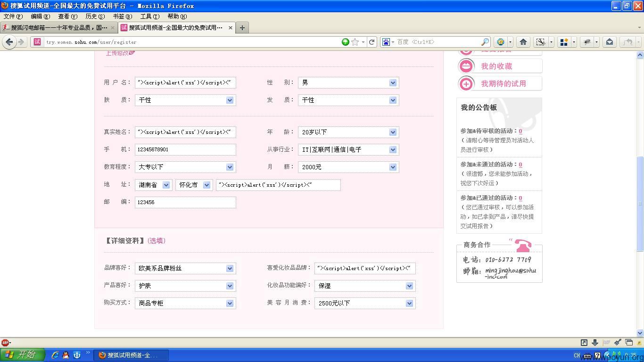
Task: Click the anchor icon in quick launch
Action: pyautogui.click(x=77, y=355)
